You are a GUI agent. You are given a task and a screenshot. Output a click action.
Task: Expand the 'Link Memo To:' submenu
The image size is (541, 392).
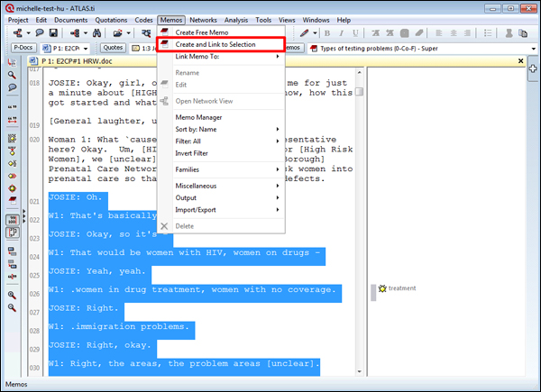[221, 57]
